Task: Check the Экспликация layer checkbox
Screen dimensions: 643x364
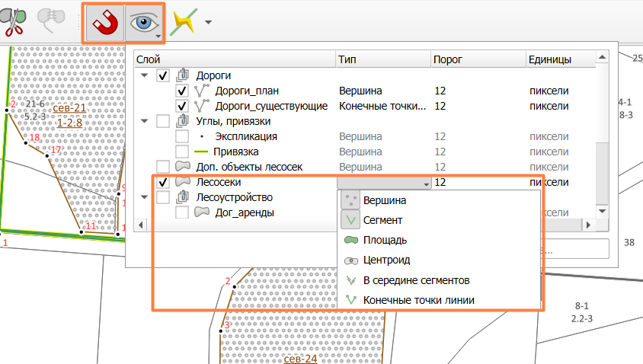Action: coord(181,136)
